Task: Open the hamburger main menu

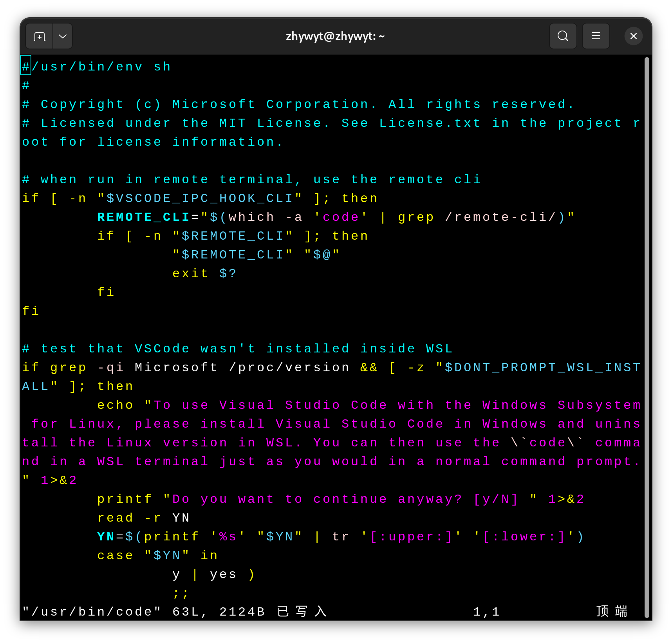Action: click(x=596, y=36)
